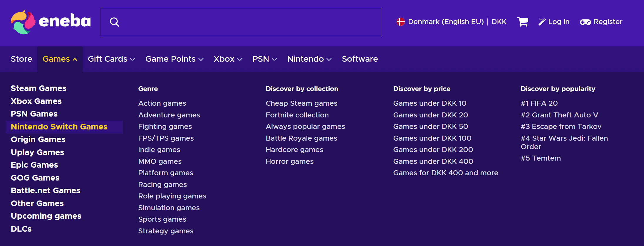Image resolution: width=644 pixels, height=246 pixels.
Task: Expand the Xbox dropdown
Action: 228,59
